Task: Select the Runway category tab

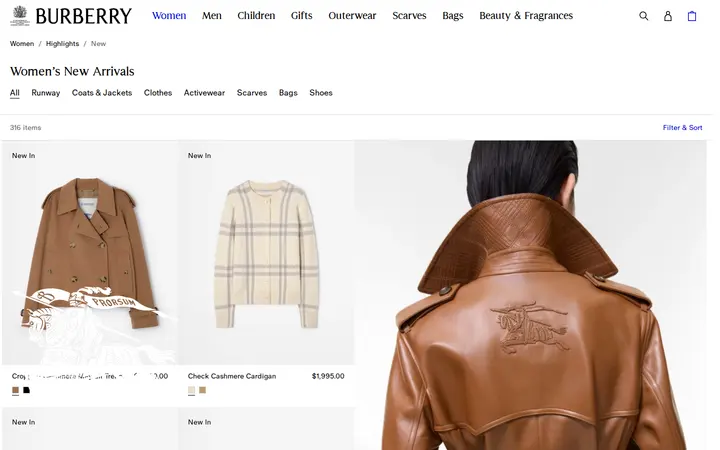Action: point(45,93)
